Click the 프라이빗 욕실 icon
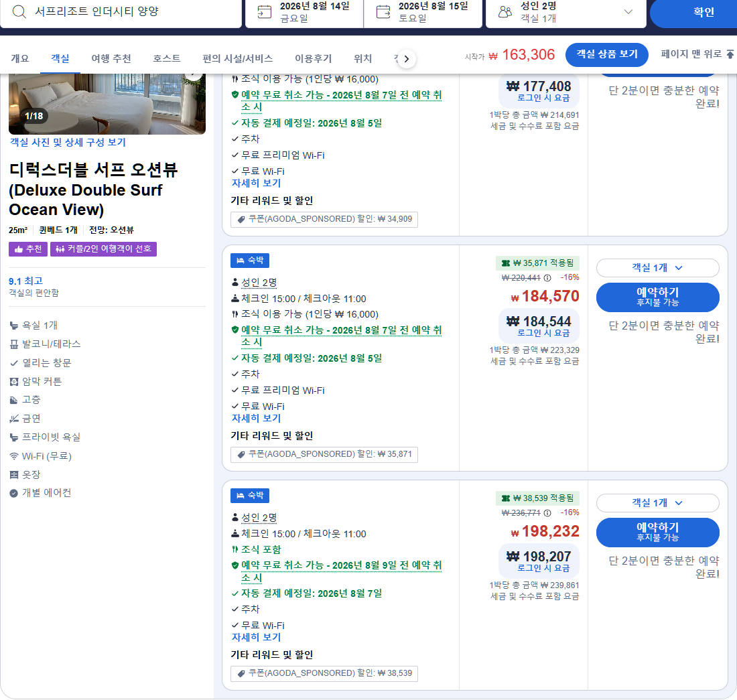 pos(14,437)
